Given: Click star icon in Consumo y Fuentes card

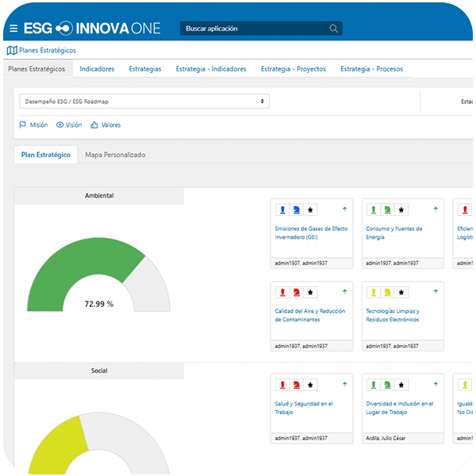Looking at the screenshot, I should point(401,209).
